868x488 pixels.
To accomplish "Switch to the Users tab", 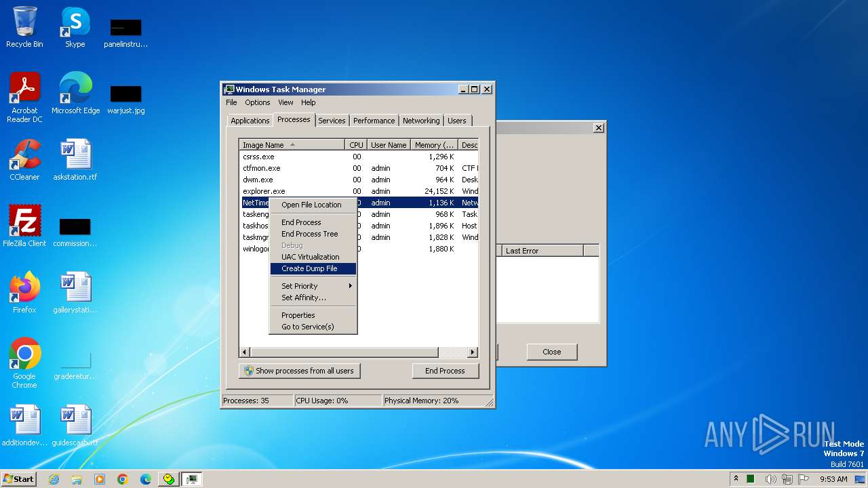I will [x=457, y=121].
